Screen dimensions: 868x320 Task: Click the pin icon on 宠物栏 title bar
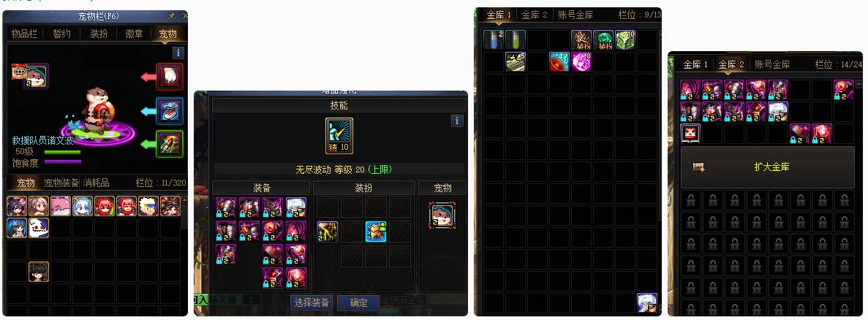171,16
